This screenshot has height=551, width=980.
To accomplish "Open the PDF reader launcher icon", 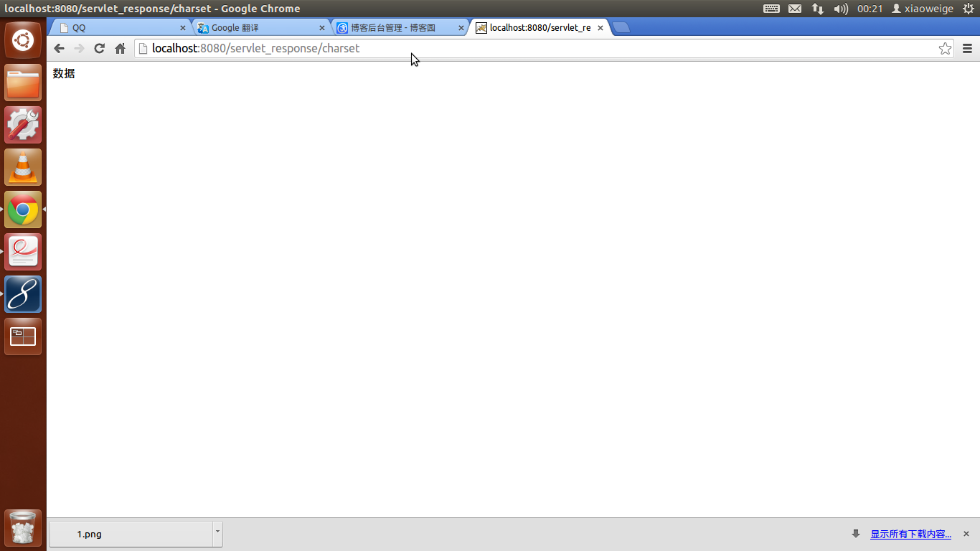I will pos(23,252).
